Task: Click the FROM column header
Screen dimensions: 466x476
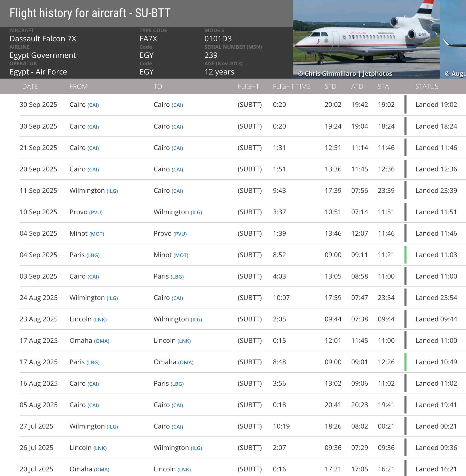Action: [x=78, y=86]
